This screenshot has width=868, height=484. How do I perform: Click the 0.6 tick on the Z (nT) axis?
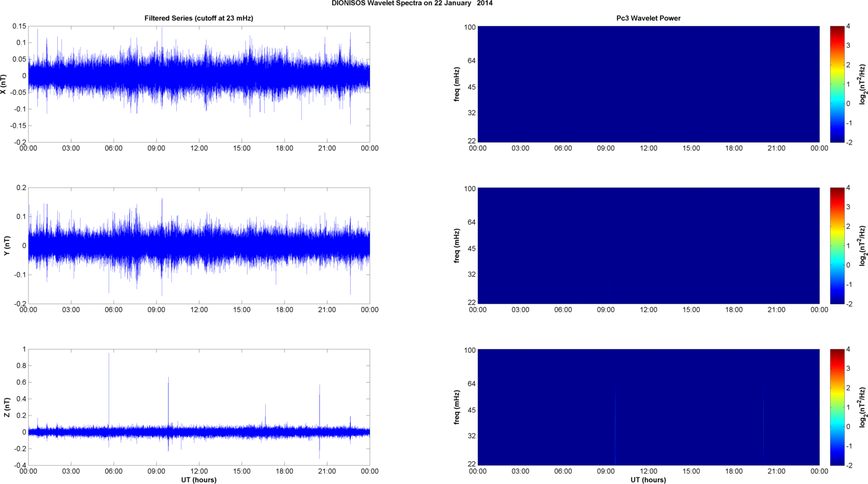click(21, 383)
